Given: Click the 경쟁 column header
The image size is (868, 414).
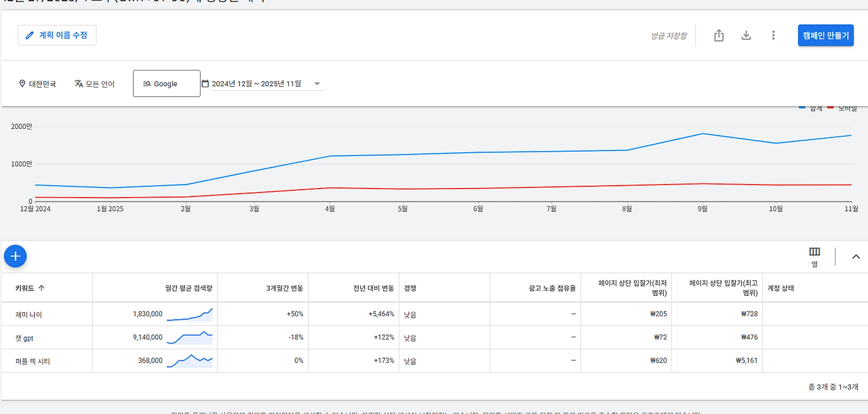Looking at the screenshot, I should pos(410,288).
